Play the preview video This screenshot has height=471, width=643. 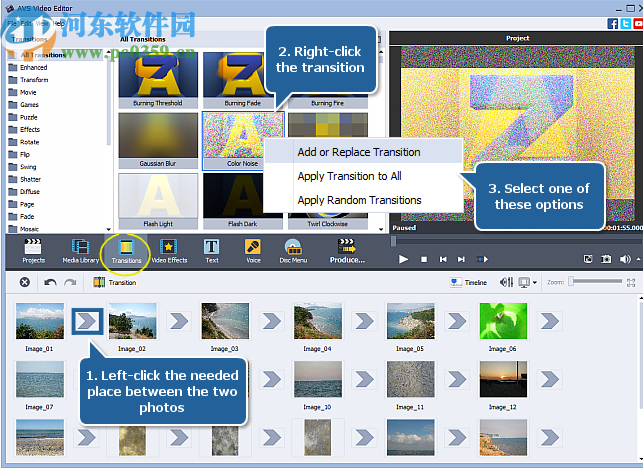[403, 259]
